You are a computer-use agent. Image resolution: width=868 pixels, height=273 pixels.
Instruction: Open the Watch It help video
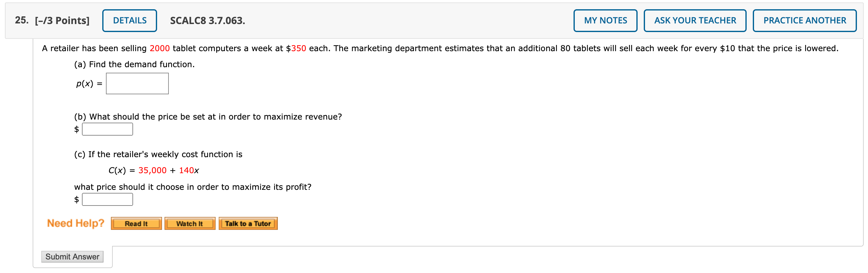189,223
